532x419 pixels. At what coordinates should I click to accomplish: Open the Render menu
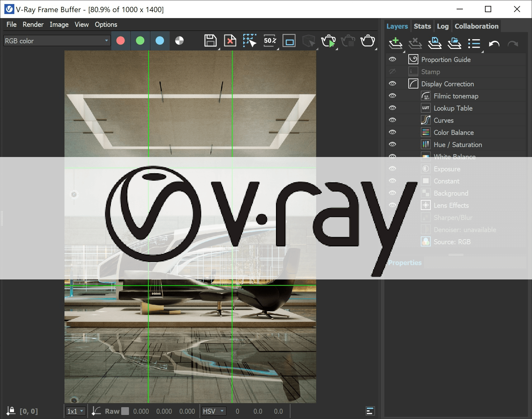[33, 25]
